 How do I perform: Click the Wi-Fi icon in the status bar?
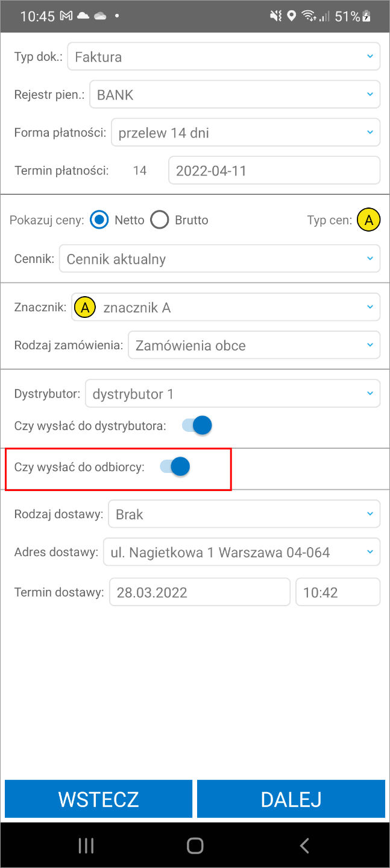click(309, 16)
